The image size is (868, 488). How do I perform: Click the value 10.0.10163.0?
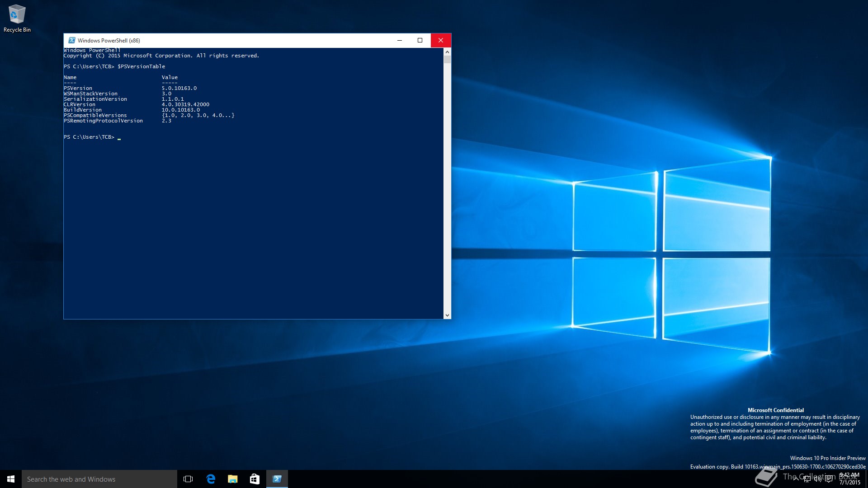(181, 110)
